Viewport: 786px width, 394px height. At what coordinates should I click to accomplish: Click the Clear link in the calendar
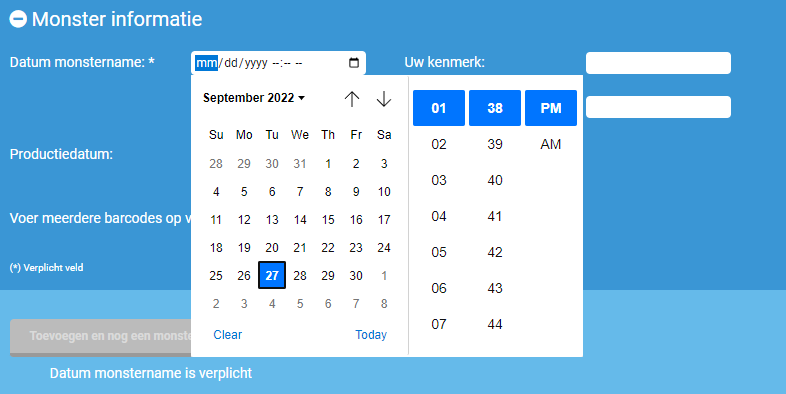click(228, 334)
